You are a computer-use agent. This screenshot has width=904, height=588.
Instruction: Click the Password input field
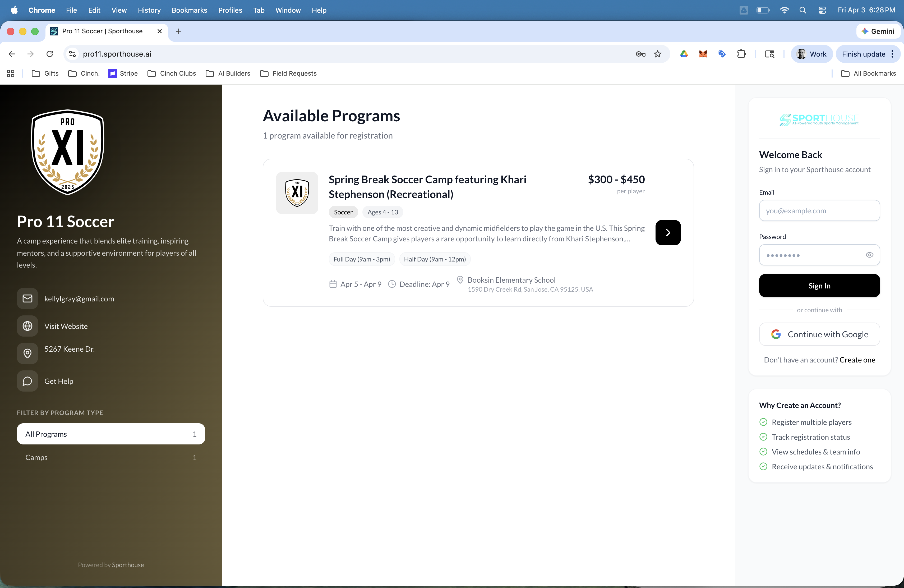(819, 255)
